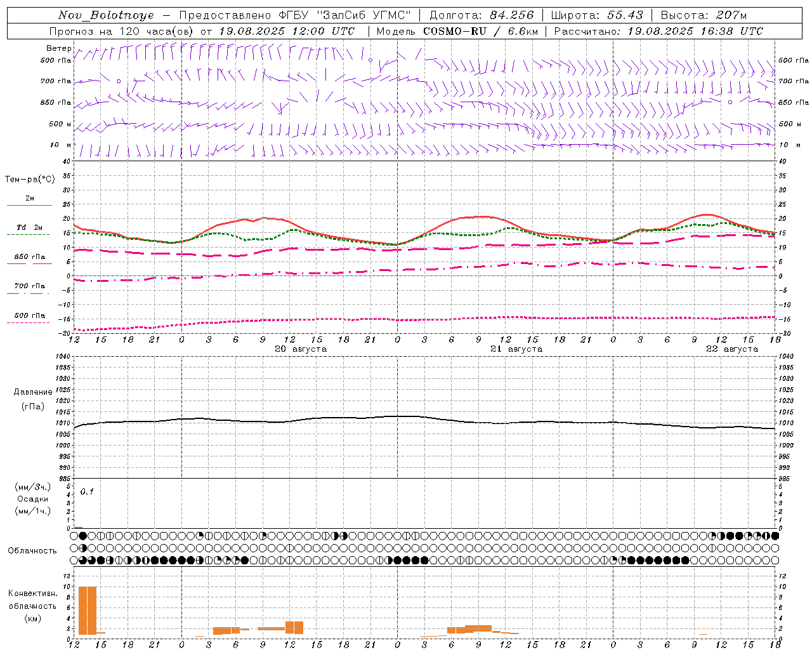Click the 'Давление' pressure panel label
Image resolution: width=812 pixels, height=650 pixels.
[x=33, y=392]
